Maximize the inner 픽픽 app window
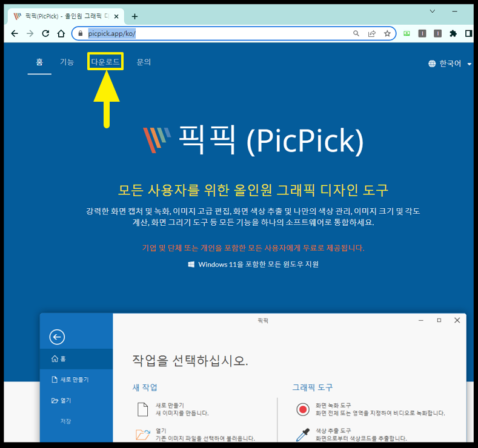 (x=439, y=320)
